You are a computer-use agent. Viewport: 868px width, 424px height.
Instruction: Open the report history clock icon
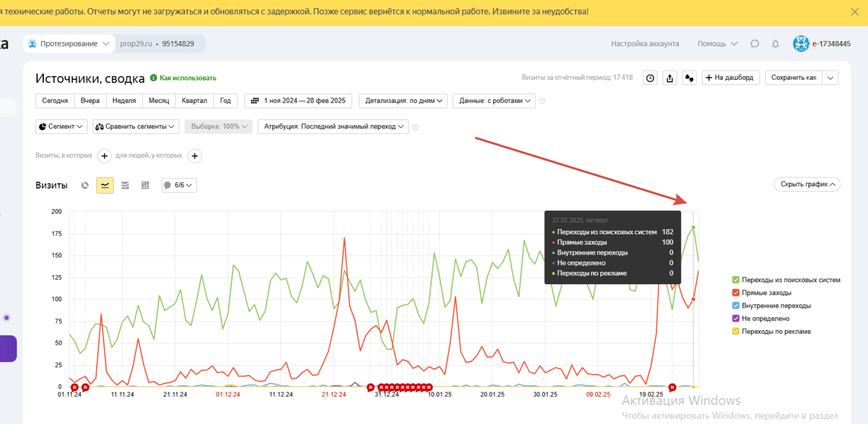(650, 78)
